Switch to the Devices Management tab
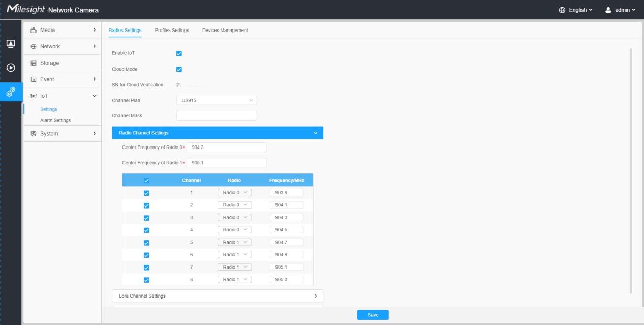This screenshot has height=325, width=644. coord(225,31)
